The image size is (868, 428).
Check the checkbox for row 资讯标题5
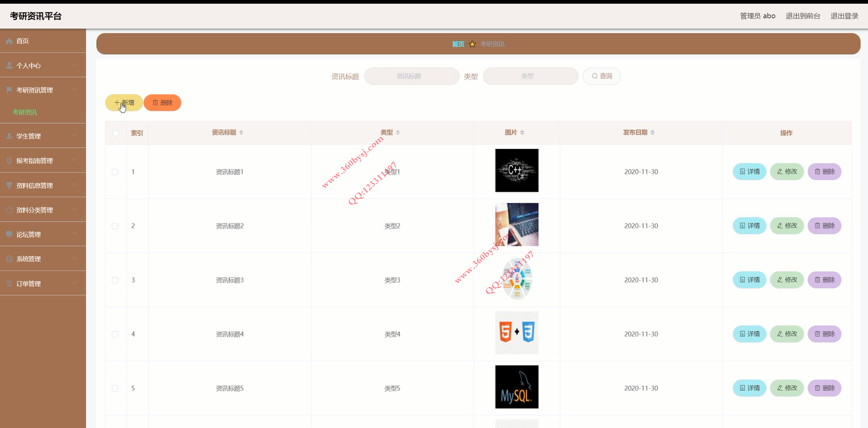tap(115, 388)
